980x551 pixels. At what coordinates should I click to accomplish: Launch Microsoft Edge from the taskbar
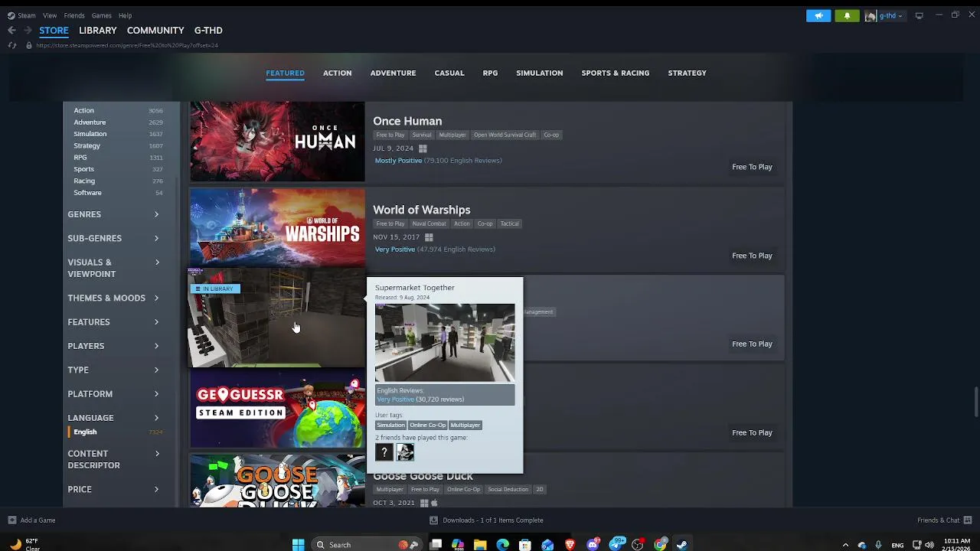502,545
